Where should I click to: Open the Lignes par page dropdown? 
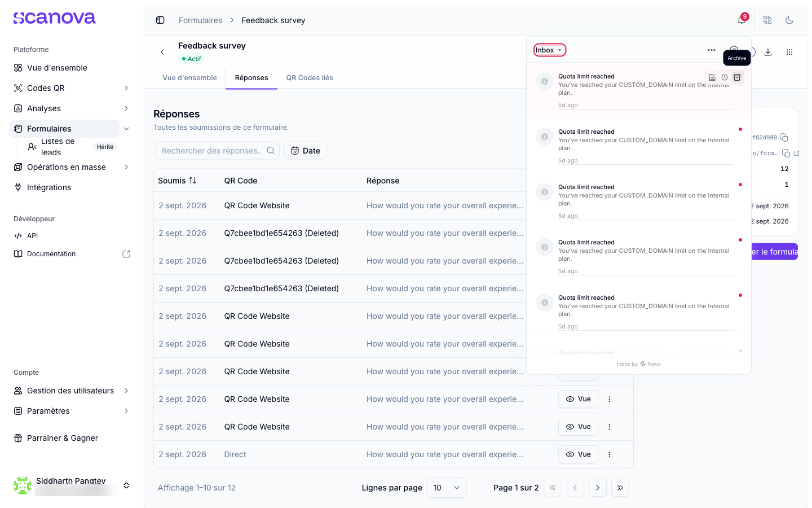[447, 488]
